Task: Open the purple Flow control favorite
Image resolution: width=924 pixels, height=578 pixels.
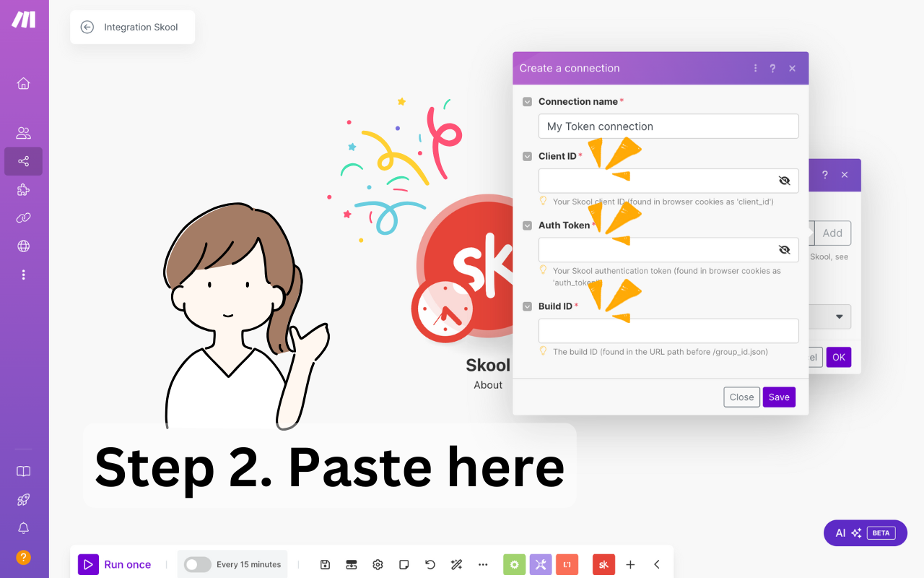Action: pos(541,564)
